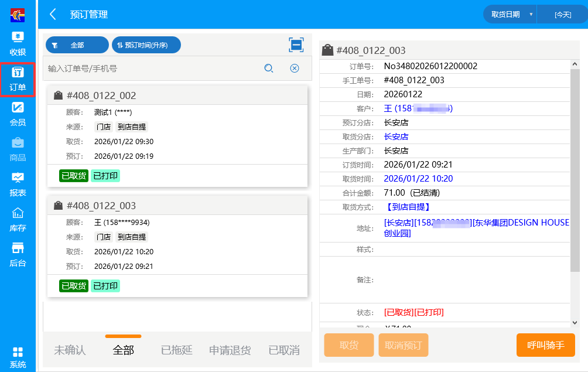Click the address link with 东华集团DESIGN HOUSE

[x=476, y=228]
